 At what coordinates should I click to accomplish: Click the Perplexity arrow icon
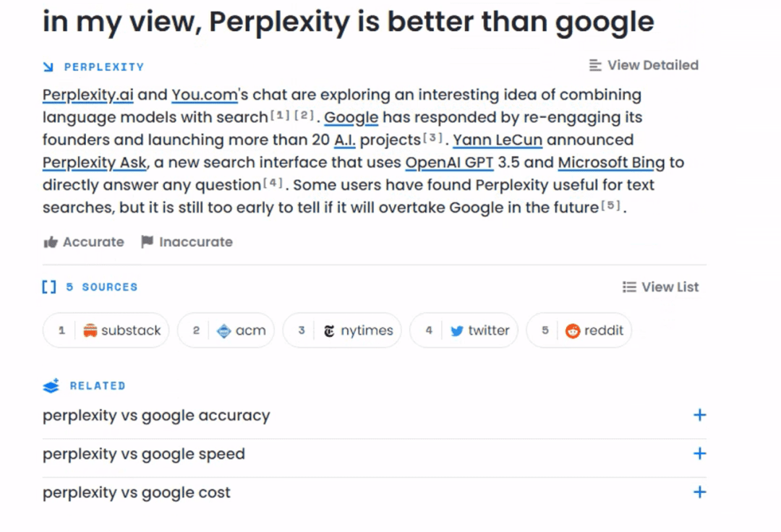click(48, 66)
